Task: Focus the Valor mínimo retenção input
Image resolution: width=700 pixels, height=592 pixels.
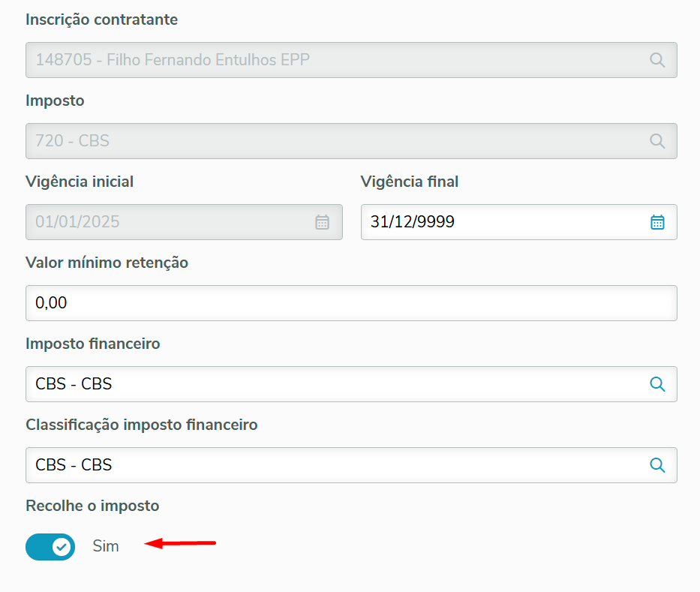Action: pyautogui.click(x=351, y=303)
